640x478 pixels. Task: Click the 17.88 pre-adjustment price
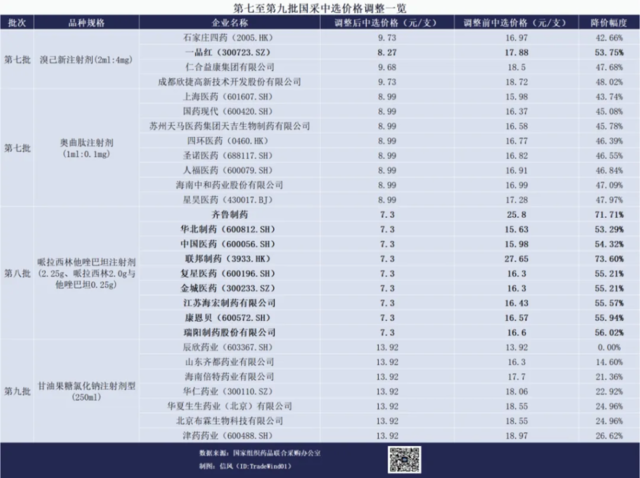[x=516, y=52]
